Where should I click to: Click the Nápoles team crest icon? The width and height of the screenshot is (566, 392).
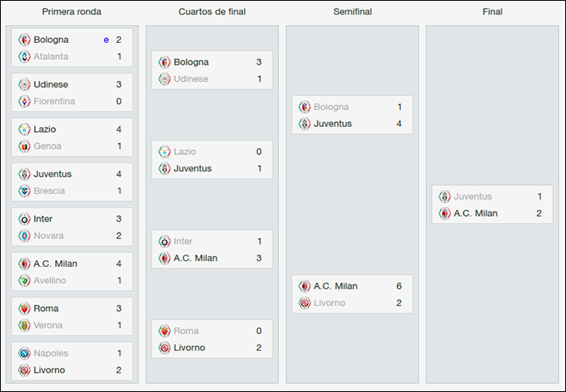point(24,353)
